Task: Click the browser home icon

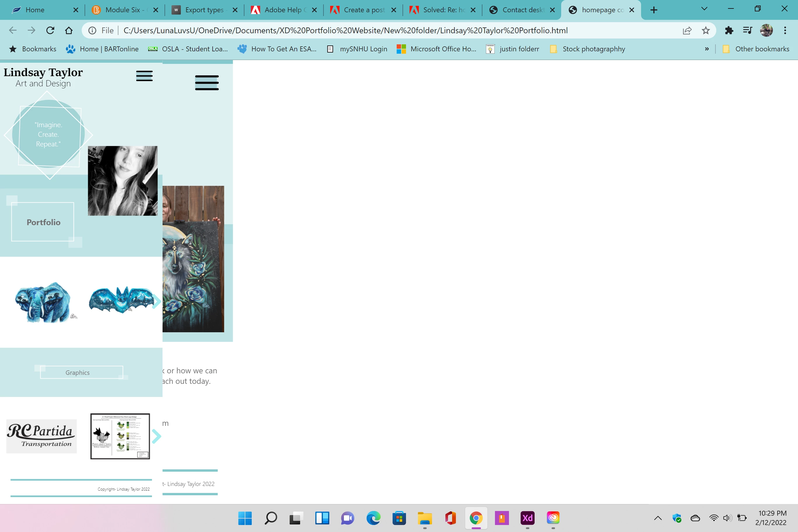Action: point(69,31)
